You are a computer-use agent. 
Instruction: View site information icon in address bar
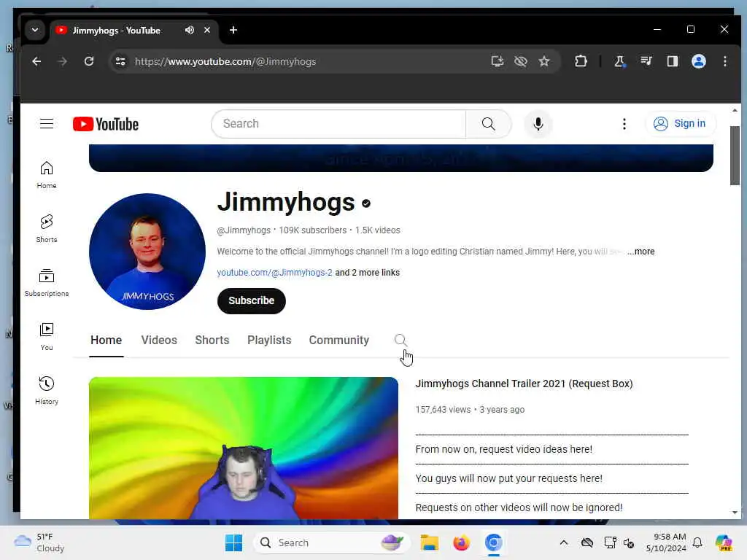120,61
